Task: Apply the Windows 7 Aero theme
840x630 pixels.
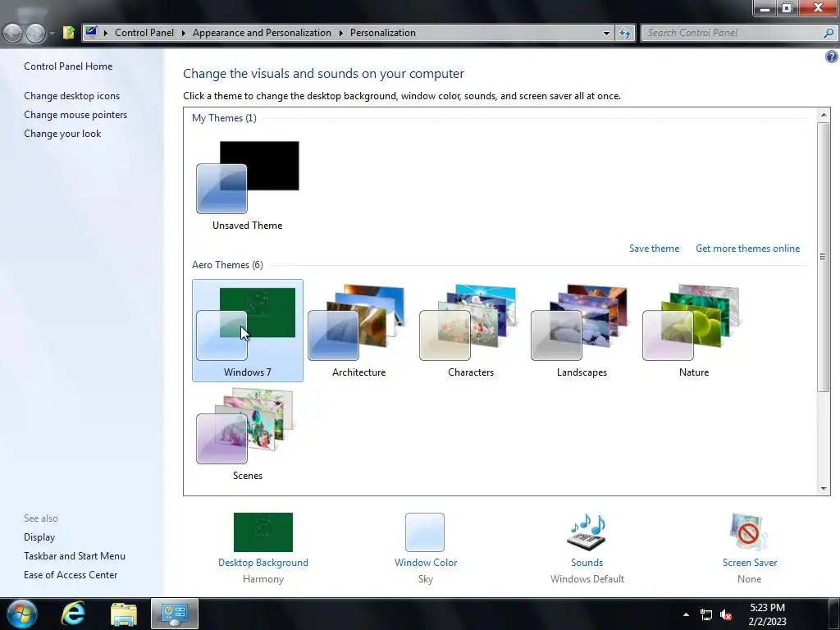Action: pyautogui.click(x=248, y=330)
